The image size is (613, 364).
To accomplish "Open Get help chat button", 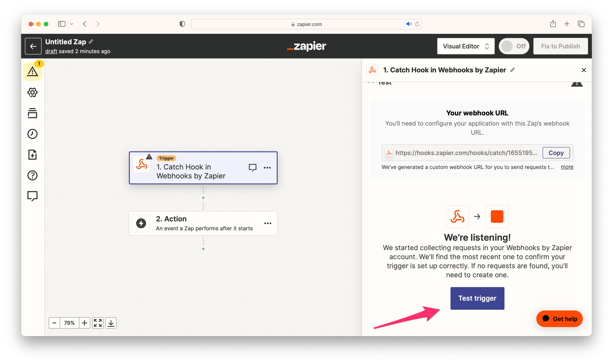I will pos(559,319).
